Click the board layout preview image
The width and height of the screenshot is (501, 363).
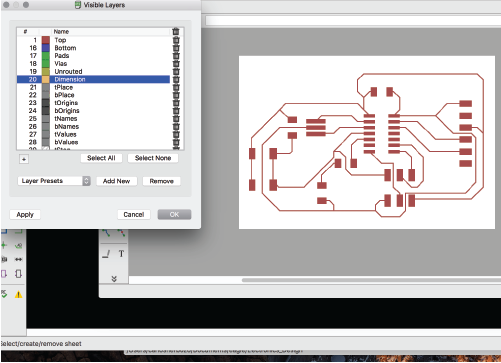(x=367, y=142)
